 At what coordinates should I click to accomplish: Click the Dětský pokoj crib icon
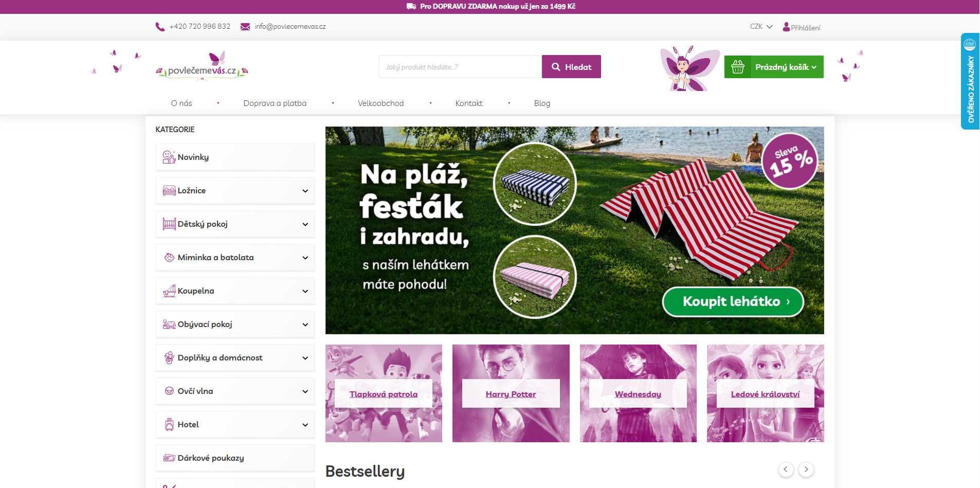[x=169, y=224]
